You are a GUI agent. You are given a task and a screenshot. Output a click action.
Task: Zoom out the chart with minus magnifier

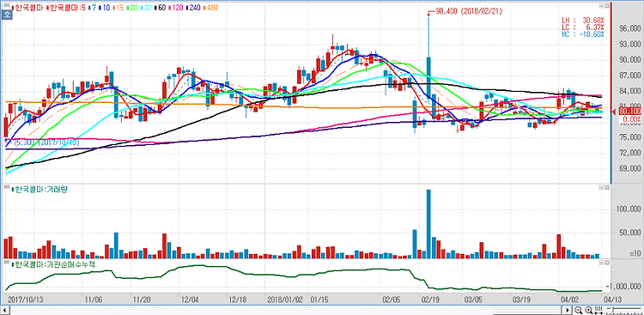579,310
